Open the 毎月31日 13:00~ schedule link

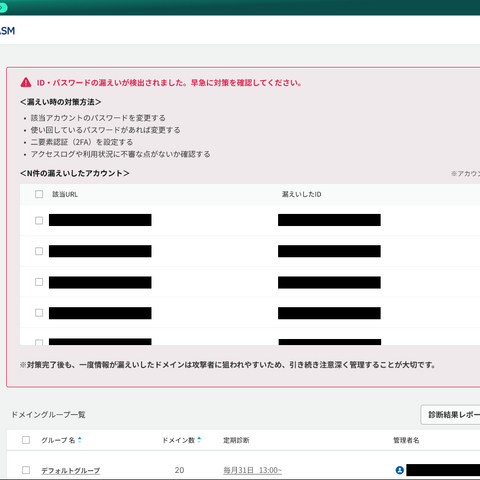[252, 470]
